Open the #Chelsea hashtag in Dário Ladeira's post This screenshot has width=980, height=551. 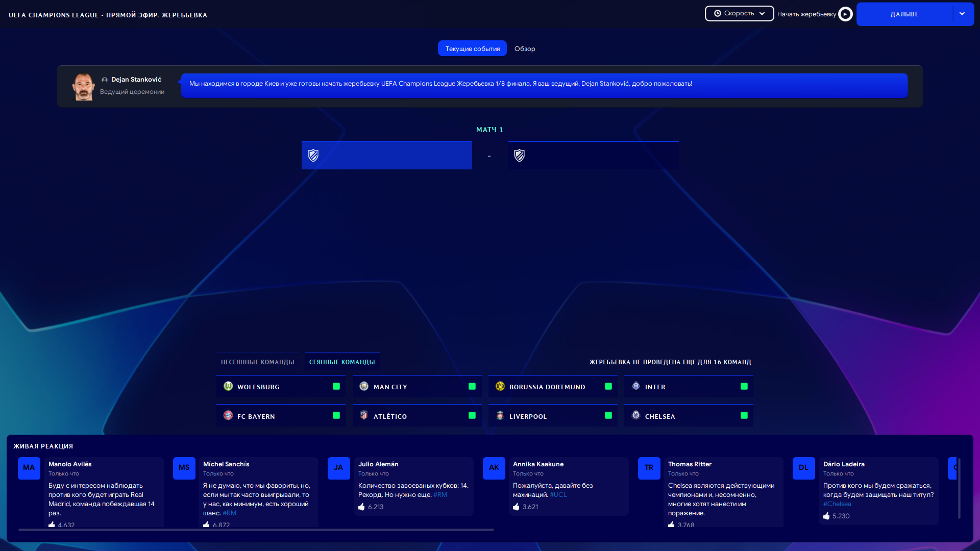point(837,504)
